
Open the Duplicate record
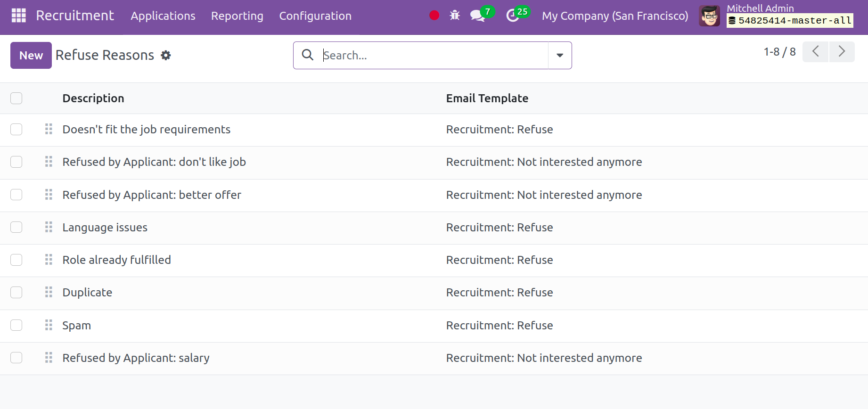tap(87, 293)
